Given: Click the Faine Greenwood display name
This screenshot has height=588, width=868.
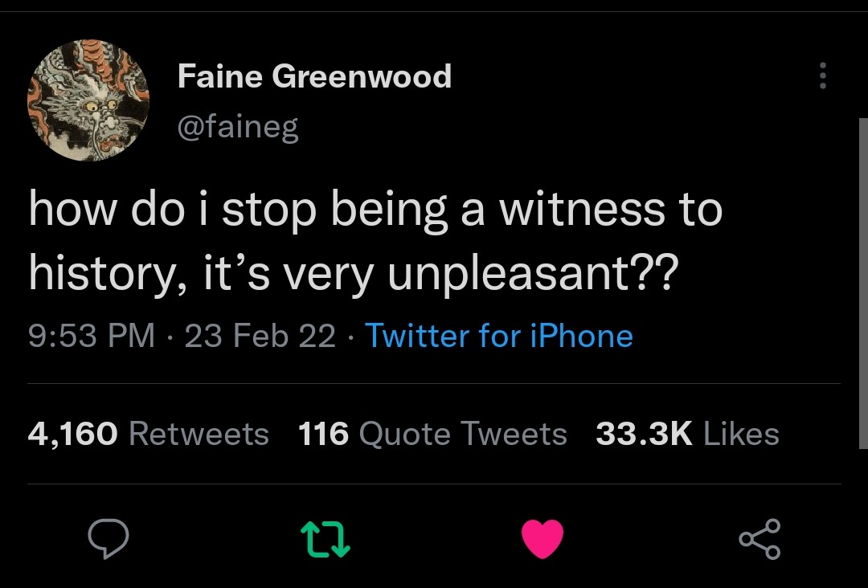Looking at the screenshot, I should 313,77.
